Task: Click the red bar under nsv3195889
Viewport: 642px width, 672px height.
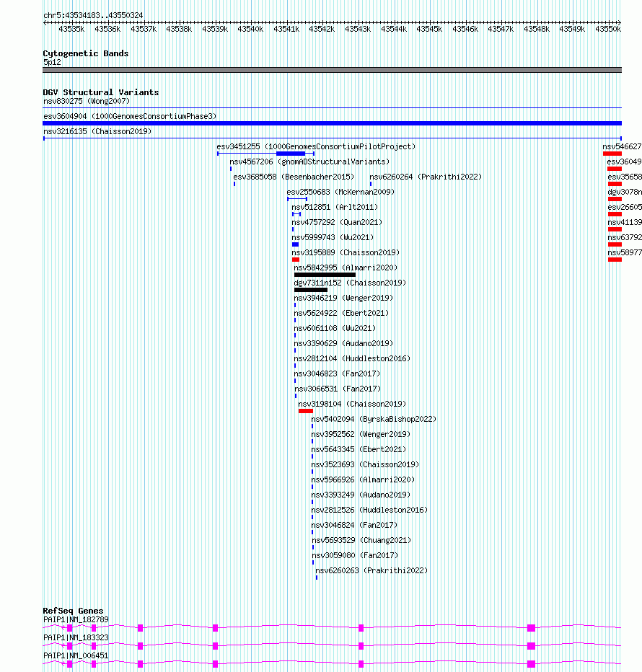Action: tap(296, 260)
